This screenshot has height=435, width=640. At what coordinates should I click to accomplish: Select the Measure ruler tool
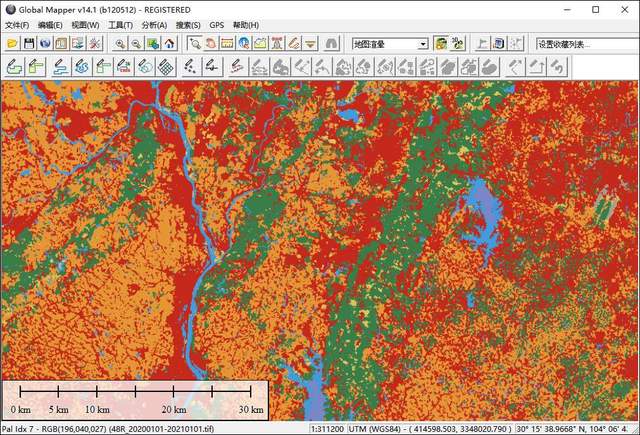coord(227,44)
